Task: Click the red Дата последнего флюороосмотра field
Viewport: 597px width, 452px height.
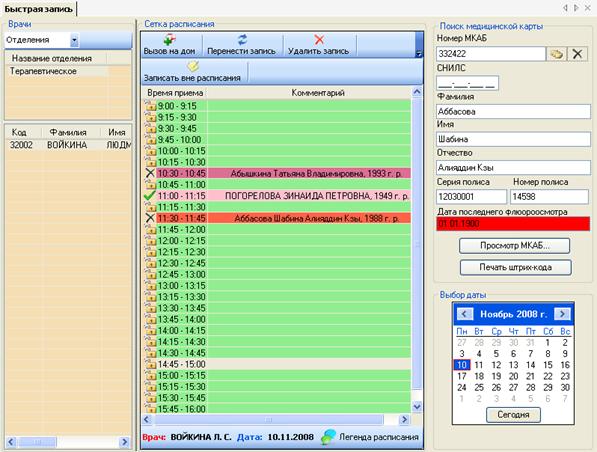Action: coord(513,224)
